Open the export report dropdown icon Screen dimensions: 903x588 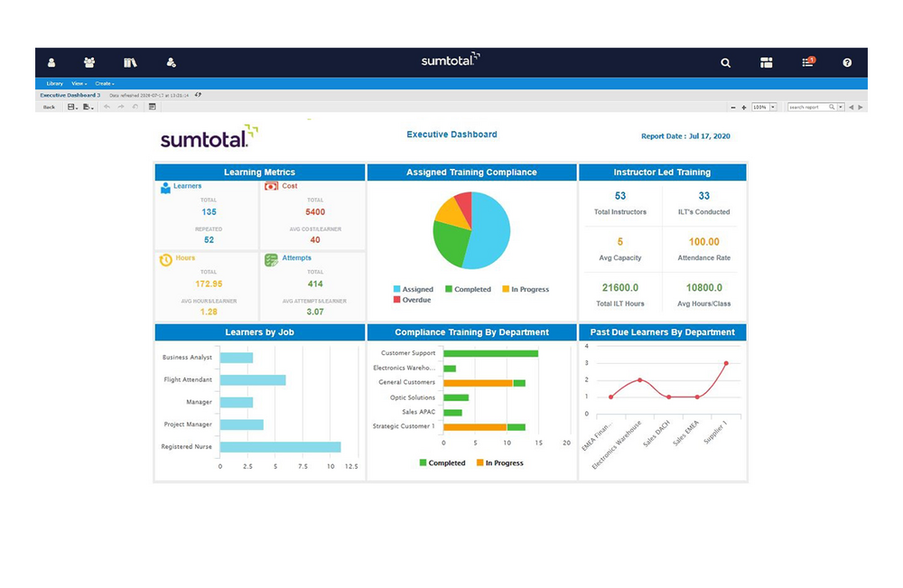pos(88,107)
